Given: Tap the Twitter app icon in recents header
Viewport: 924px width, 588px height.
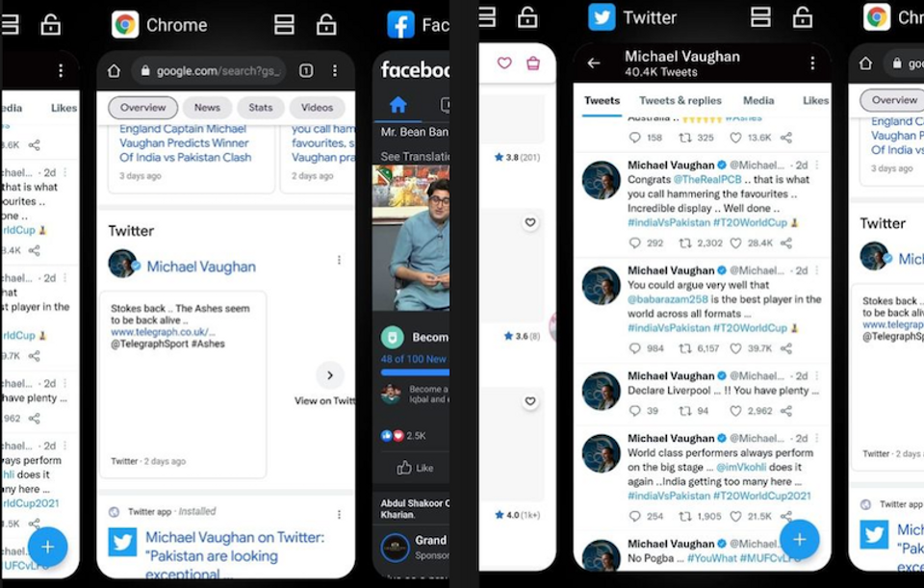Looking at the screenshot, I should click(x=602, y=17).
